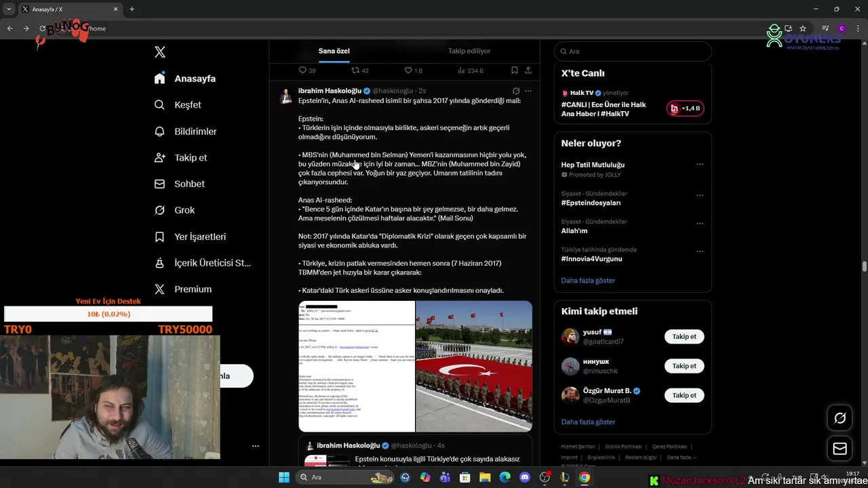Bookmark page with star icon
This screenshot has width=868, height=488.
(803, 28)
